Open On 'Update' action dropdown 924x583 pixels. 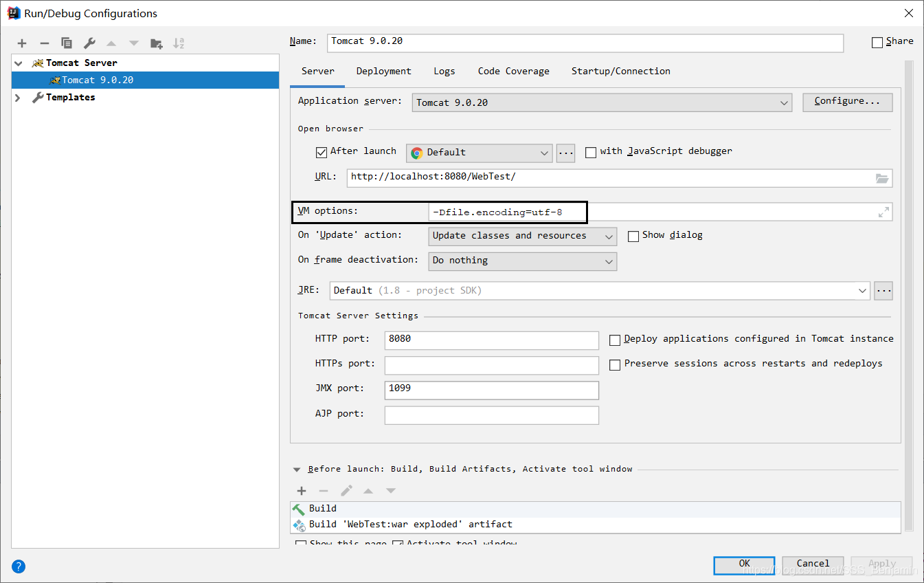point(523,236)
